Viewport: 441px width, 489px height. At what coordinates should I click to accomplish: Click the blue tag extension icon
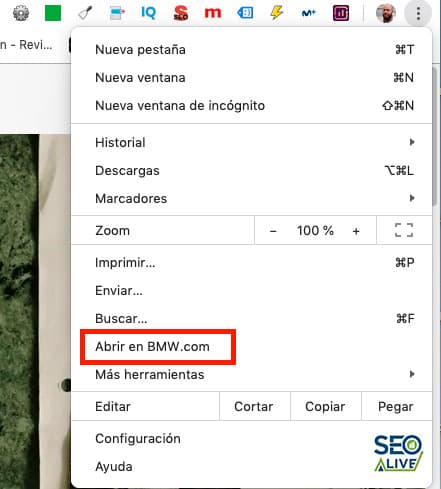pos(245,13)
